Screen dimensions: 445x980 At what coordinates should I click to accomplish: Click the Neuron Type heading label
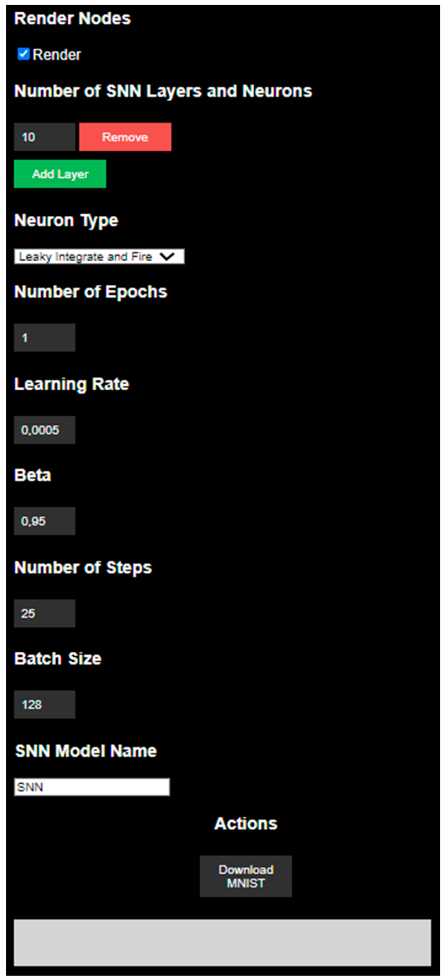pos(66,220)
